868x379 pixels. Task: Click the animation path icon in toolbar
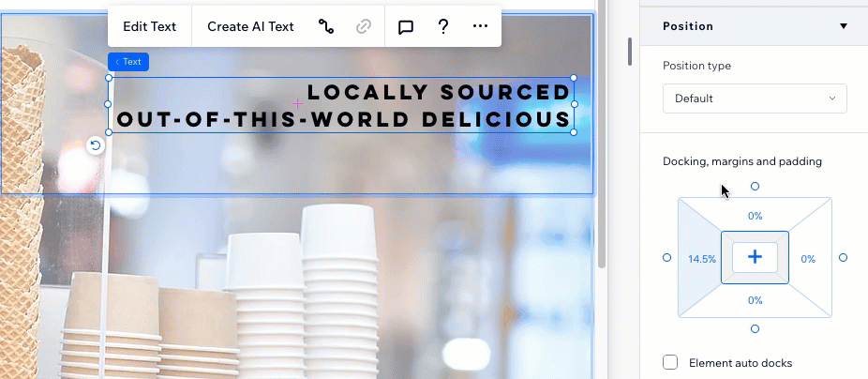point(326,26)
